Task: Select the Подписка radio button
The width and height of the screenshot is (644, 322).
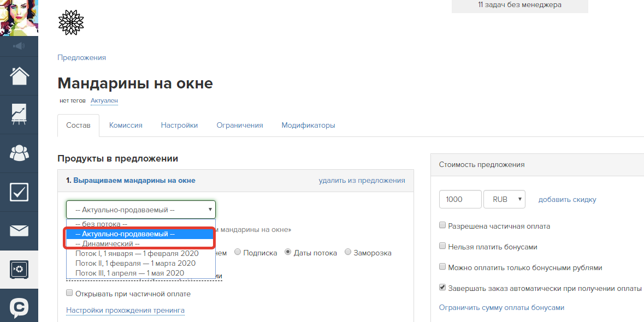Action: coord(238,252)
